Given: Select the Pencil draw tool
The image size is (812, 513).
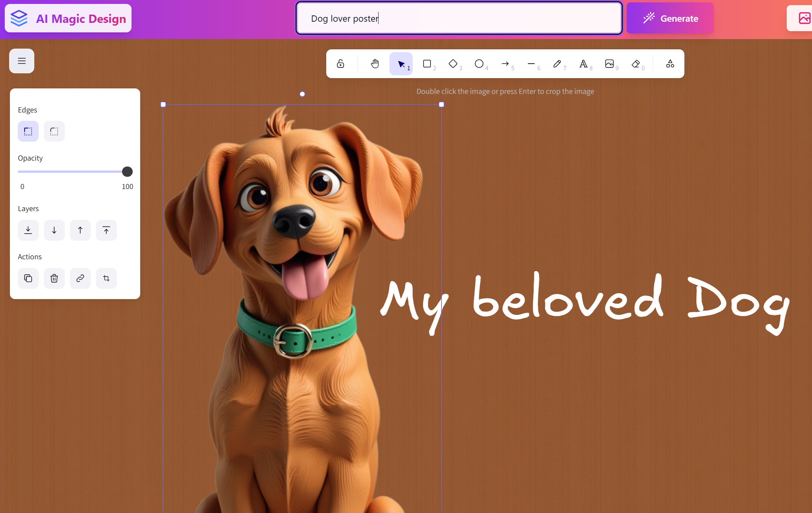Looking at the screenshot, I should (x=557, y=64).
